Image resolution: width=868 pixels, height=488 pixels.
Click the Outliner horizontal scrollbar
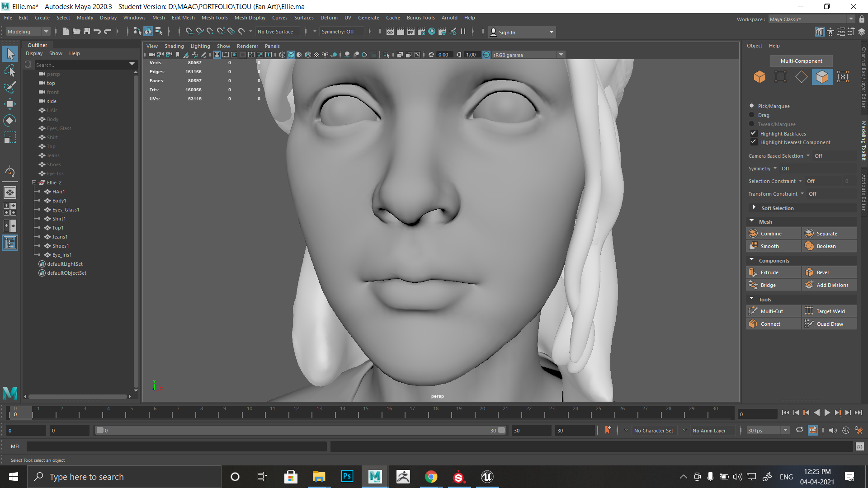point(78,397)
